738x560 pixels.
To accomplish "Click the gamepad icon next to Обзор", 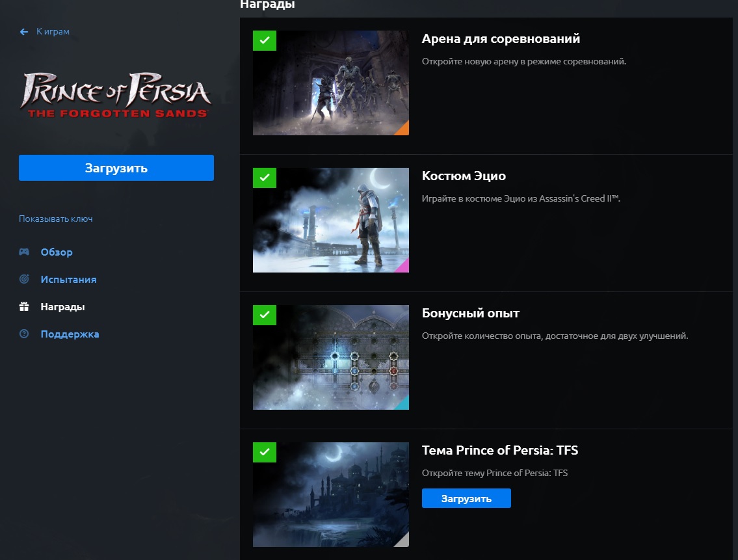I will 24,252.
